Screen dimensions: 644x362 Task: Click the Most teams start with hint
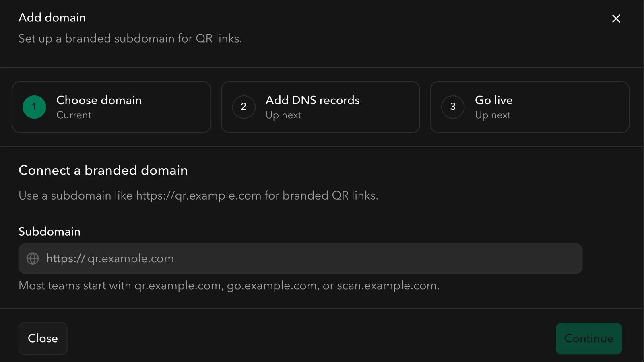[x=229, y=286]
